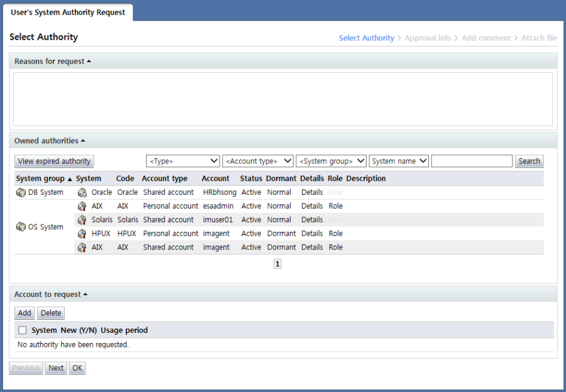Open the Type filter dropdown
The height and width of the screenshot is (392, 566).
click(182, 161)
